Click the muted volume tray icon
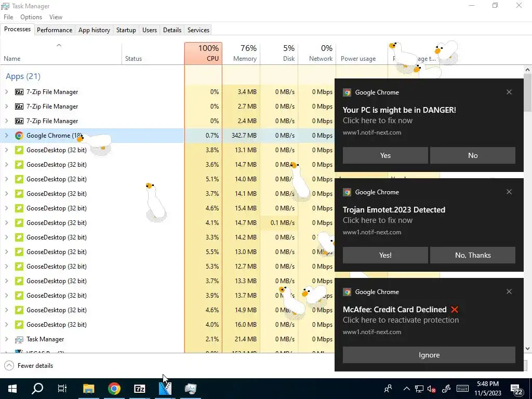The height and width of the screenshot is (399, 532). click(x=432, y=389)
